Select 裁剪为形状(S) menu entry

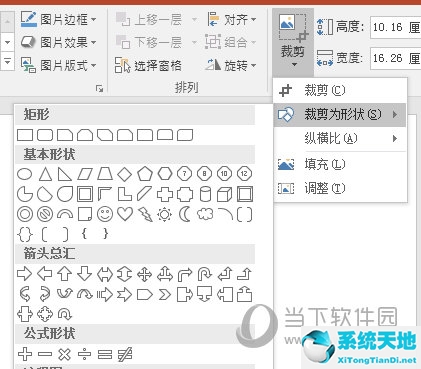pyautogui.click(x=340, y=115)
